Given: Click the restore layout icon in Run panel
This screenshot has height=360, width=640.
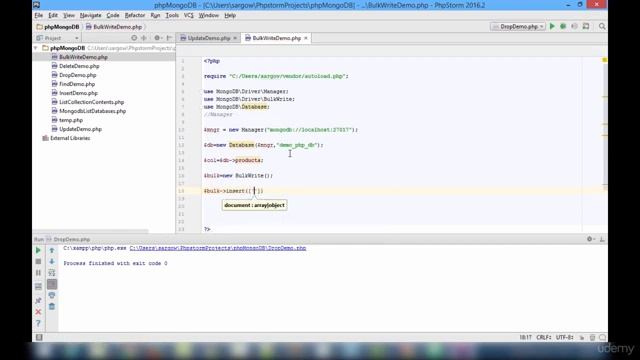Looking at the screenshot, I should 38,287.
